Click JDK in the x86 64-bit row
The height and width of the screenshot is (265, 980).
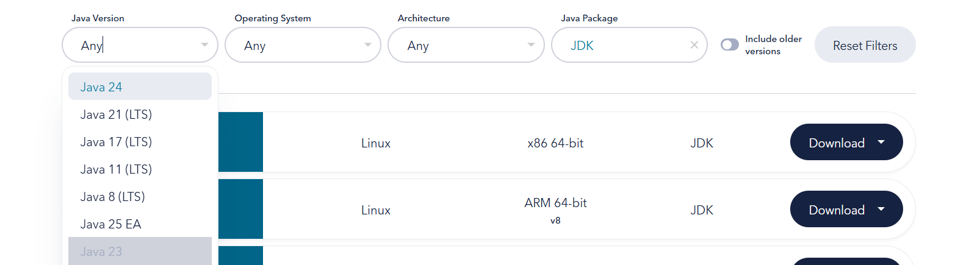click(x=702, y=143)
